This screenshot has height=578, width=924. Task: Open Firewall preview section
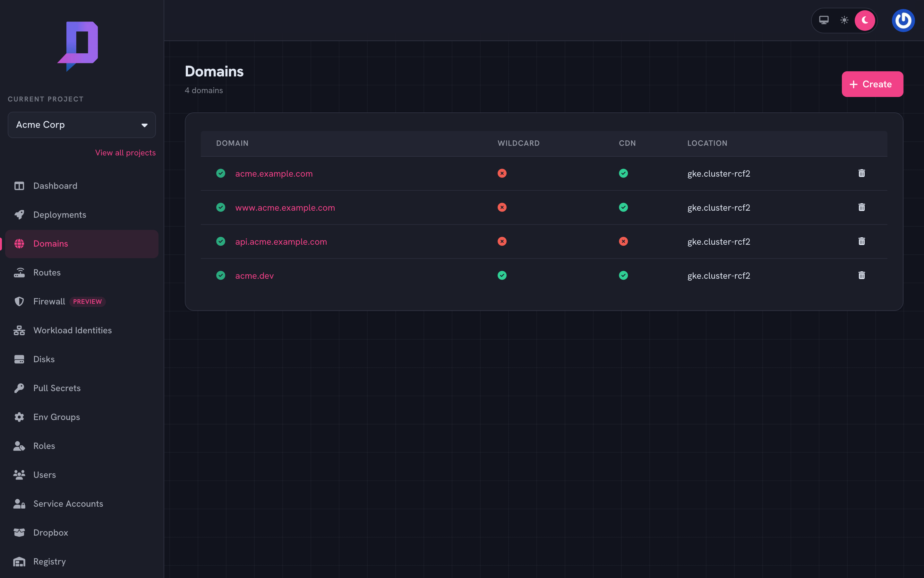click(x=82, y=301)
